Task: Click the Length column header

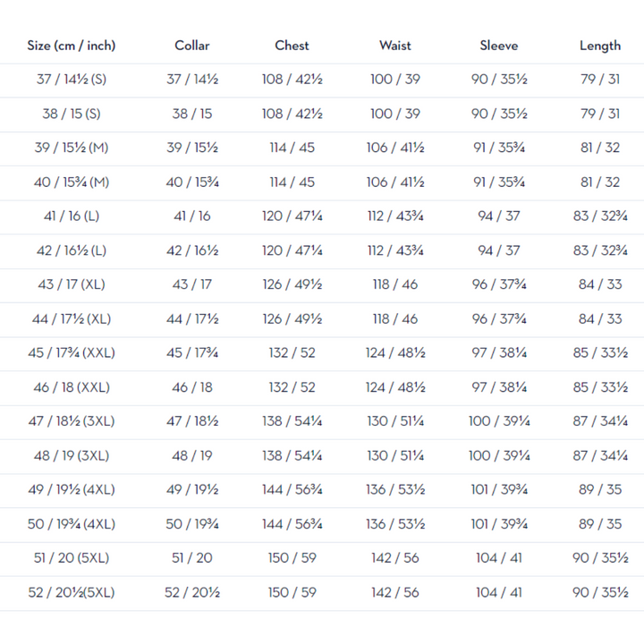Action: [599, 46]
